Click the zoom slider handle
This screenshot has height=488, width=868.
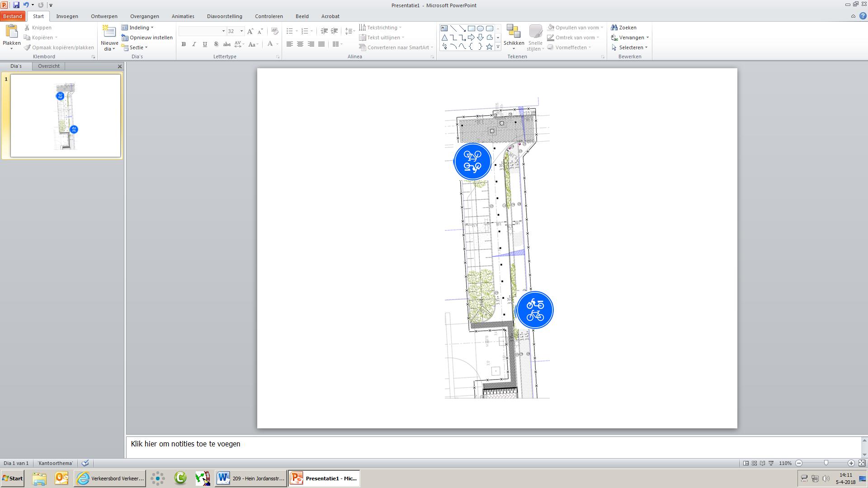(826, 463)
